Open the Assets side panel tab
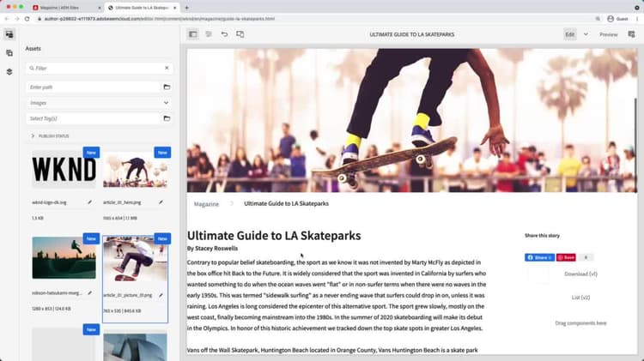 (x=9, y=34)
